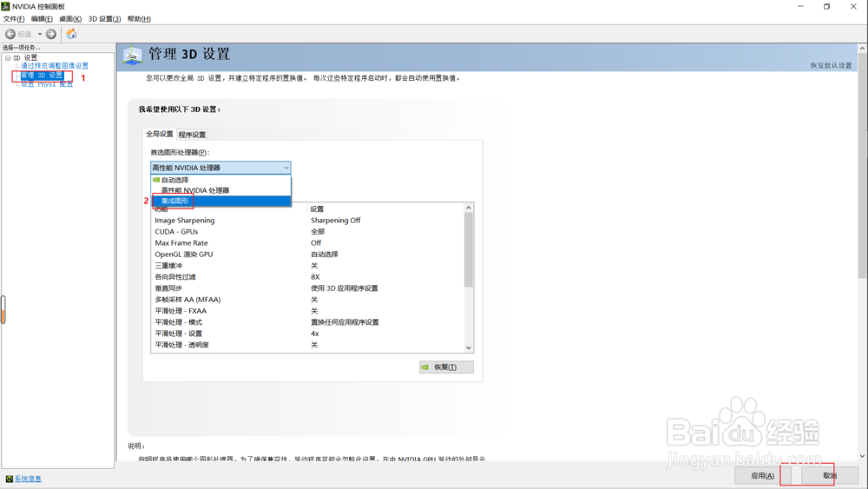Viewport: 868px width, 489px height.
Task: Select the OpenGL 渲染 GPU row
Action: [x=307, y=254]
